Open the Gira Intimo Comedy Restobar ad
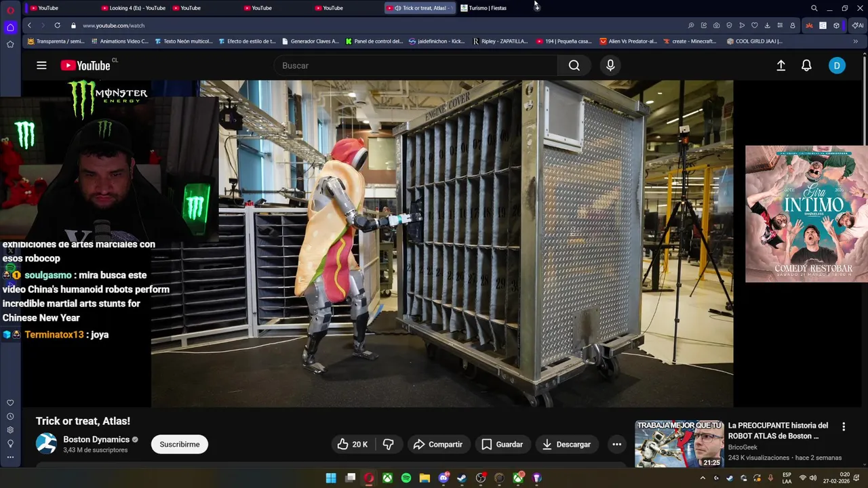 [806, 214]
